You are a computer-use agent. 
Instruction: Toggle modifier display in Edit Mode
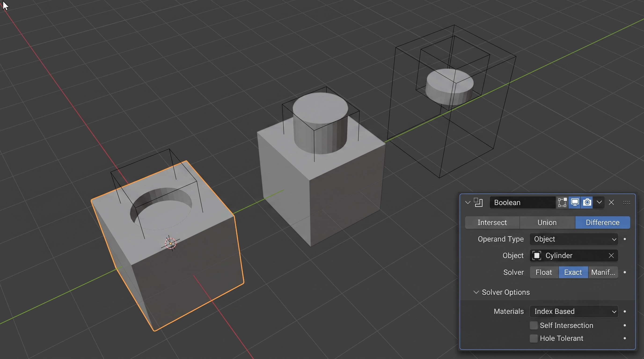[562, 202]
